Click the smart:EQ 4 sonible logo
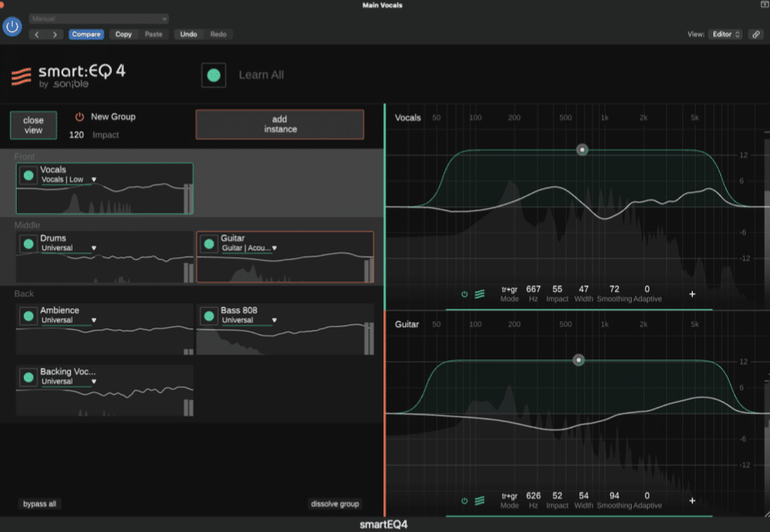 (x=68, y=76)
